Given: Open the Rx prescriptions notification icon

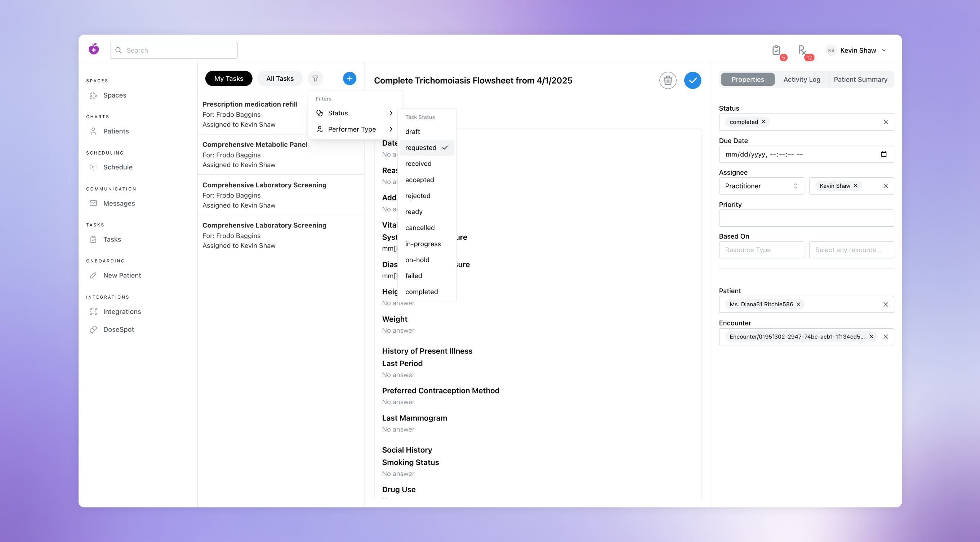Looking at the screenshot, I should tap(802, 50).
